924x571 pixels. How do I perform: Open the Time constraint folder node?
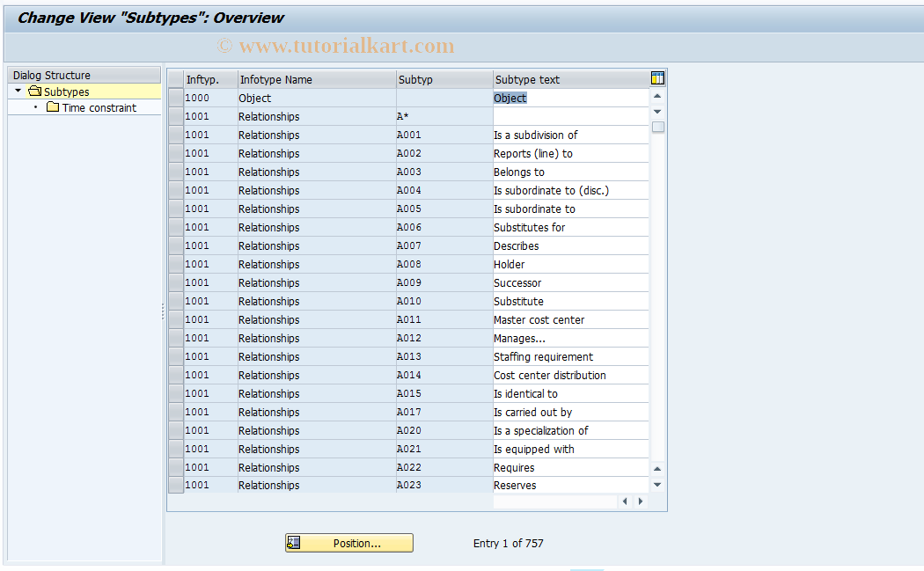tap(99, 107)
